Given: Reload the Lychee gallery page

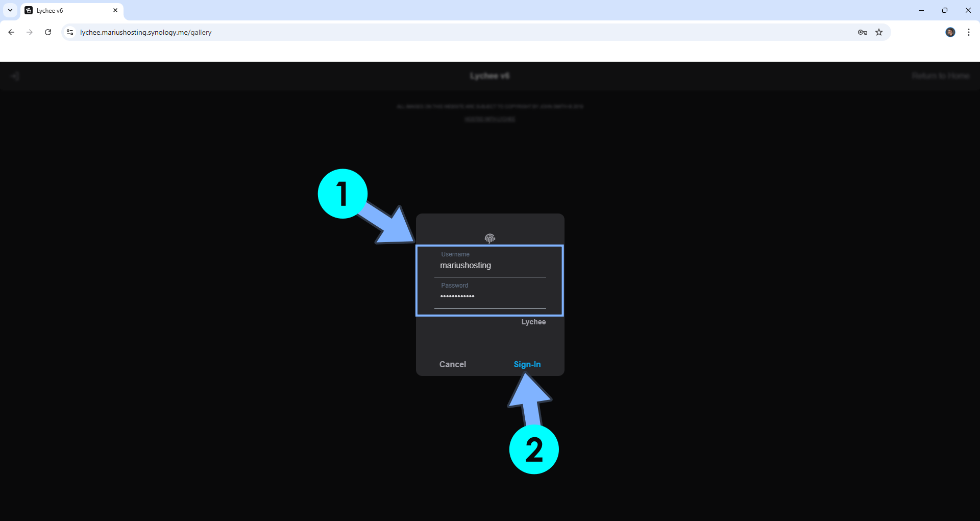Looking at the screenshot, I should coord(48,32).
